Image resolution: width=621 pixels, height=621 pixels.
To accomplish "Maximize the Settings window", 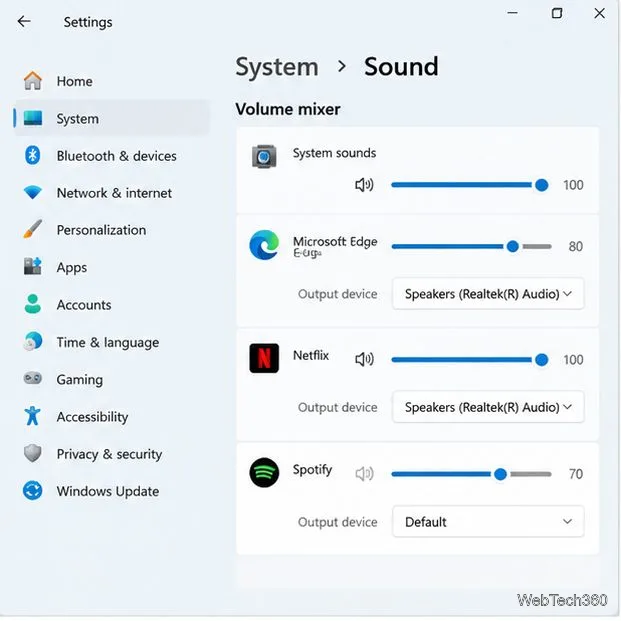I will point(557,13).
